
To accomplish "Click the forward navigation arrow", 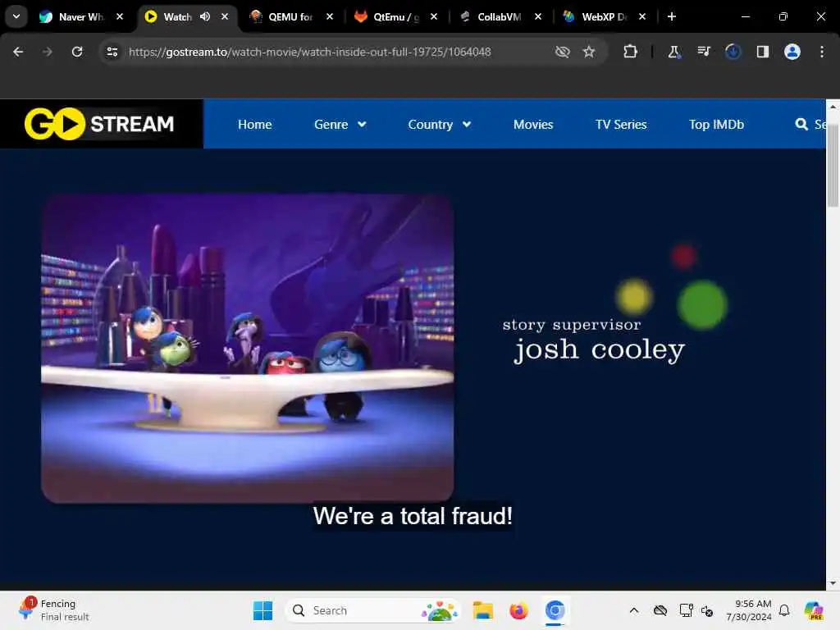I will 47,52.
